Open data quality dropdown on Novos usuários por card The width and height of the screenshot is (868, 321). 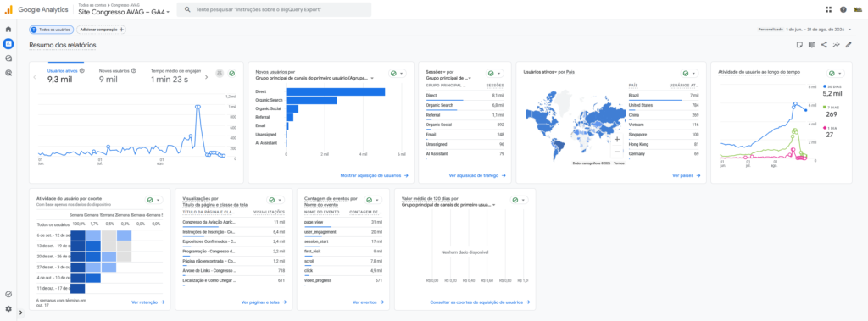pos(398,73)
